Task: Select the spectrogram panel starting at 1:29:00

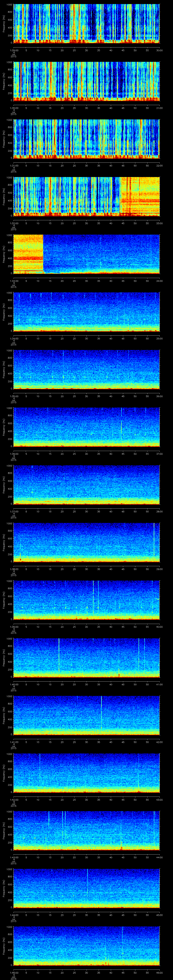Action: 86,24
